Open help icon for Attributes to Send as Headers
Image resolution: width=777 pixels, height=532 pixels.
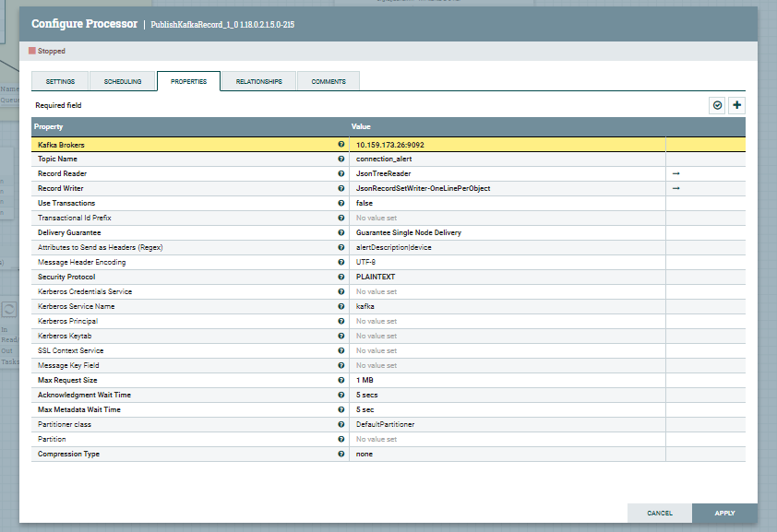click(x=341, y=247)
